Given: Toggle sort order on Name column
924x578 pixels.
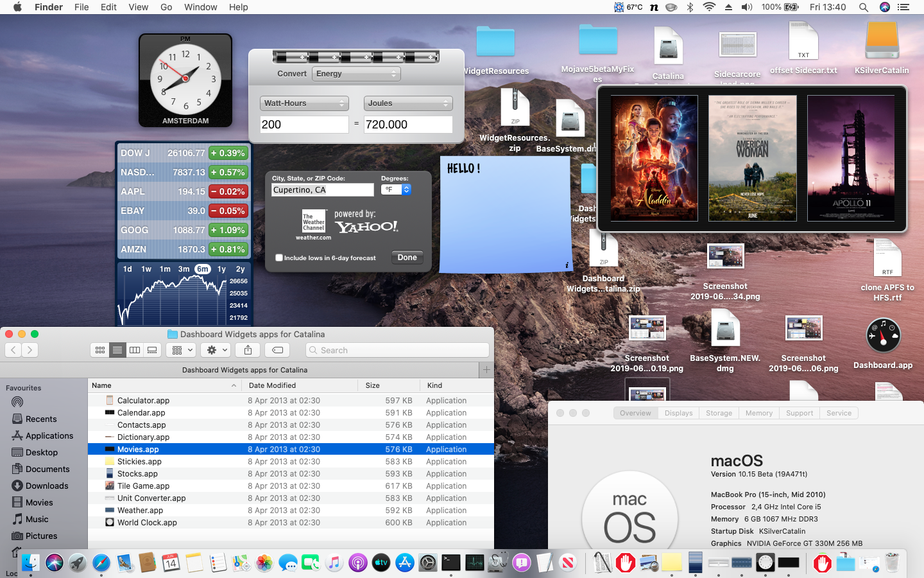Looking at the screenshot, I should coord(164,385).
